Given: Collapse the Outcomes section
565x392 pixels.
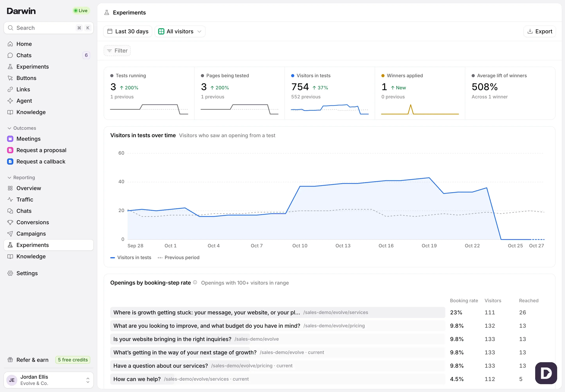Looking at the screenshot, I should [x=22, y=128].
